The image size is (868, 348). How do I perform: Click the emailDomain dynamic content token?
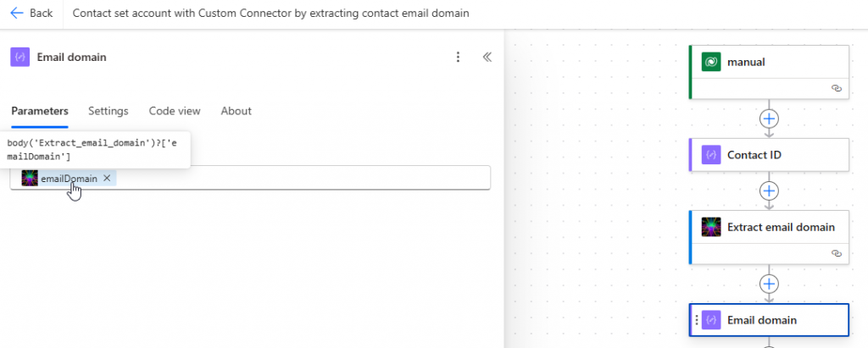tap(68, 178)
